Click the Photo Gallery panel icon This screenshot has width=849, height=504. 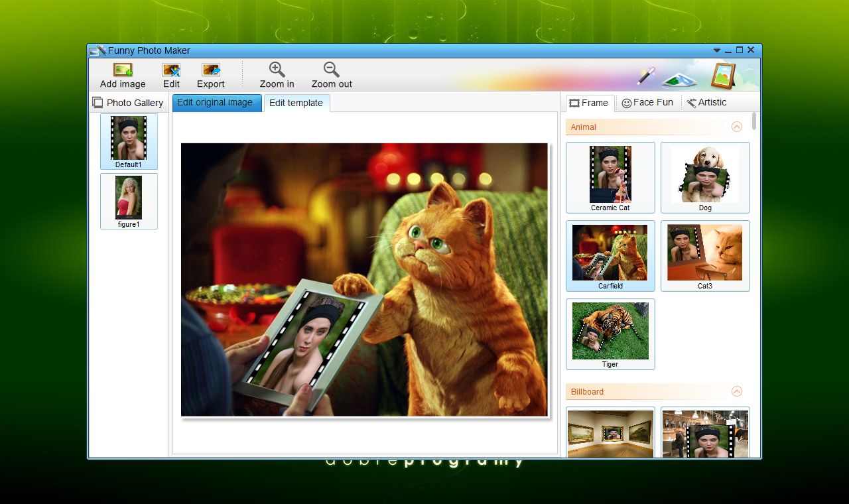pos(98,102)
